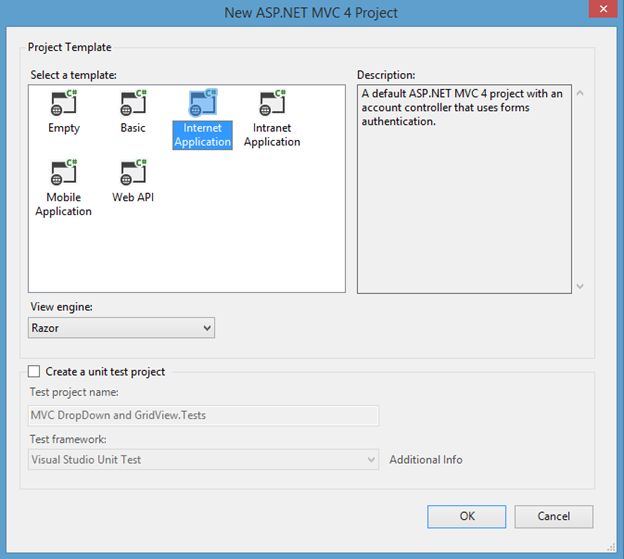Click the description text about forms authentication
624x559 pixels.
pyautogui.click(x=462, y=107)
